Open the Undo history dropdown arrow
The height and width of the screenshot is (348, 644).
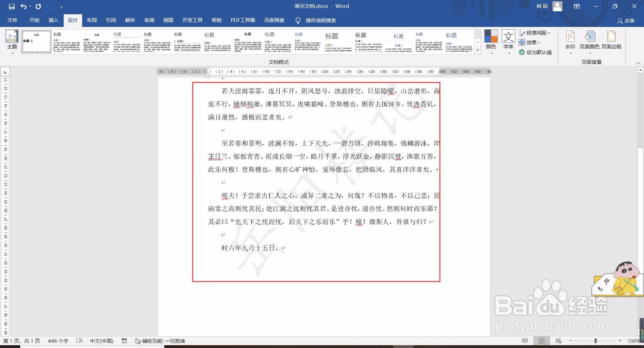(30, 6)
